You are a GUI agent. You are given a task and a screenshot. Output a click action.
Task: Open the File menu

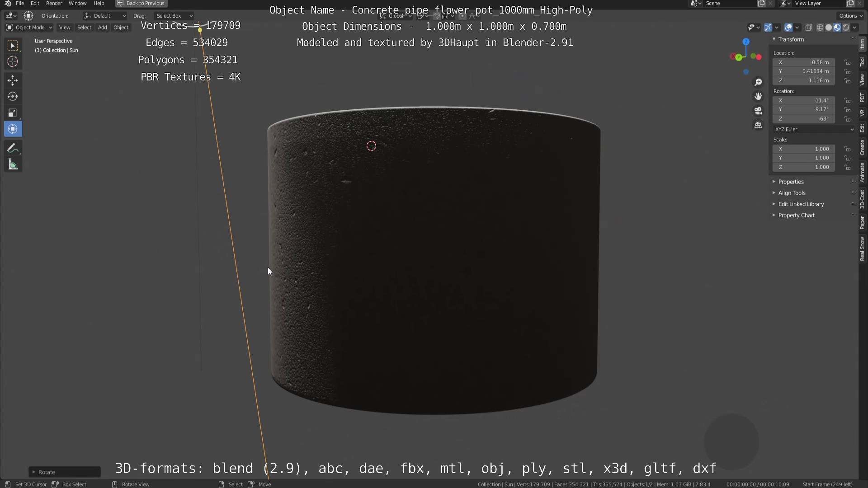pos(20,3)
